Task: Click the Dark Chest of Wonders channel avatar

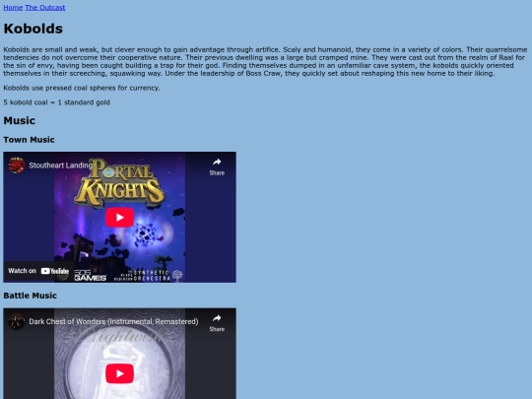Action: point(17,321)
